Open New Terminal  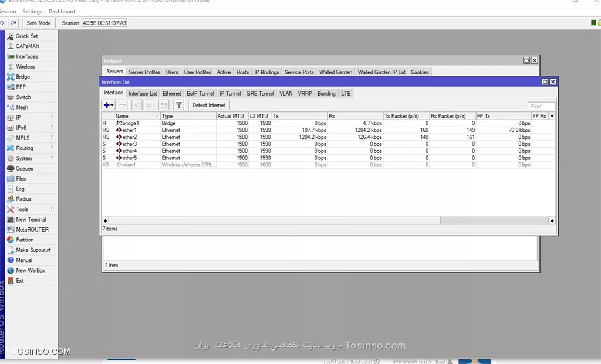[x=31, y=219]
